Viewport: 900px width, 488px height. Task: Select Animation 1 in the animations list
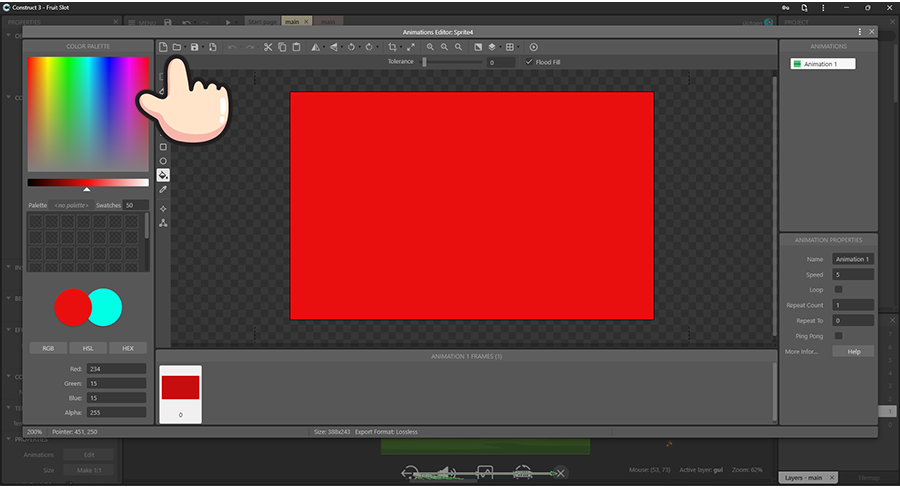[820, 64]
